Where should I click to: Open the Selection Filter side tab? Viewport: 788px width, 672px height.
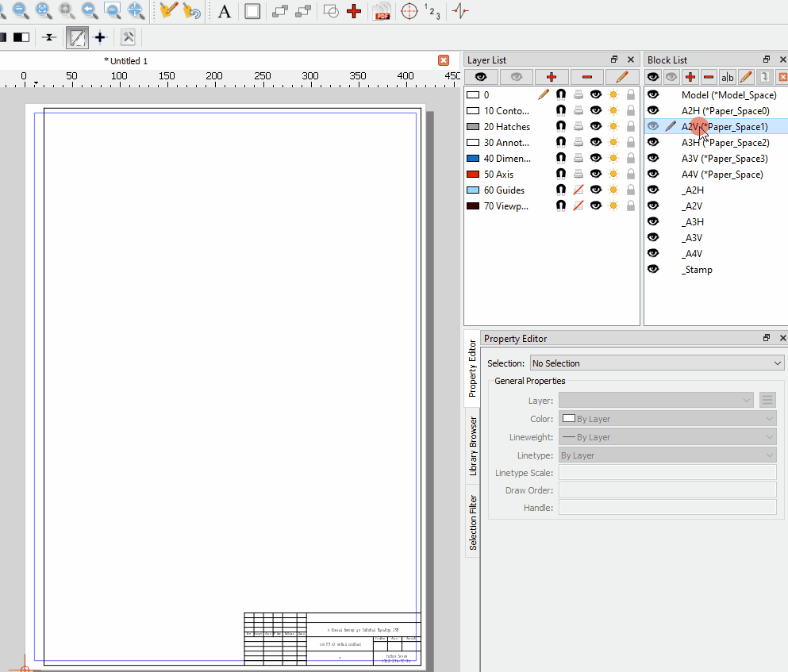[473, 522]
